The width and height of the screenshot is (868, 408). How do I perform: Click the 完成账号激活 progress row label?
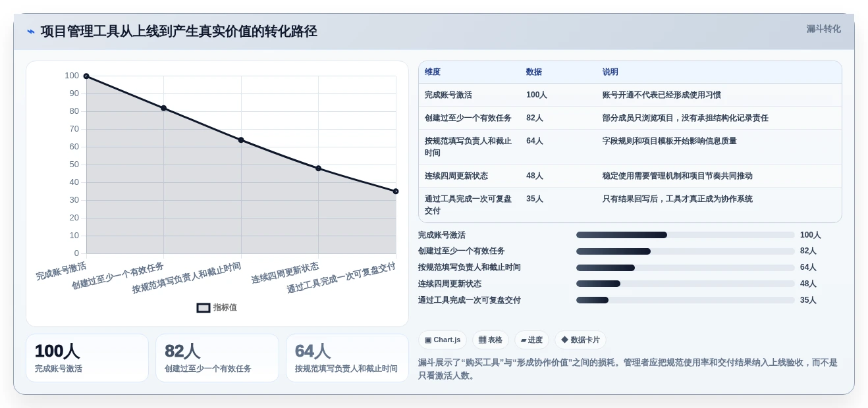pos(442,235)
